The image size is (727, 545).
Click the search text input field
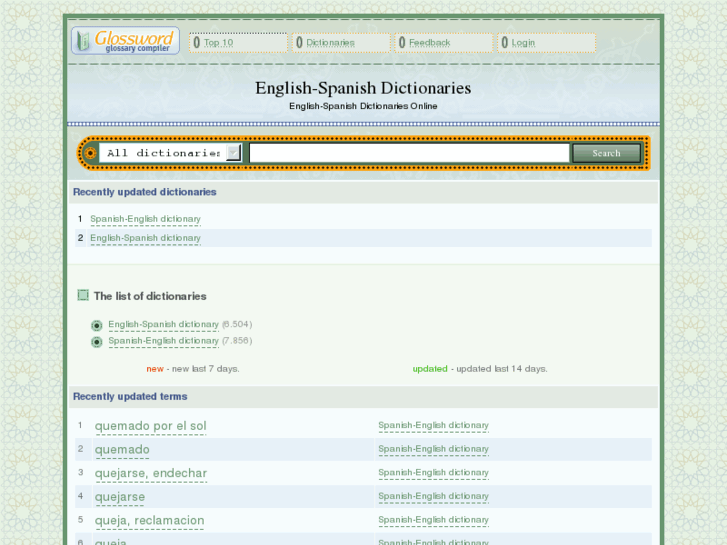(x=409, y=153)
